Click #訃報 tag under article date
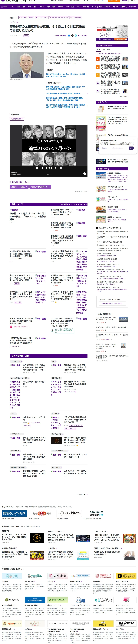Viewport: 138px width, 644px height. (x=26, y=36)
